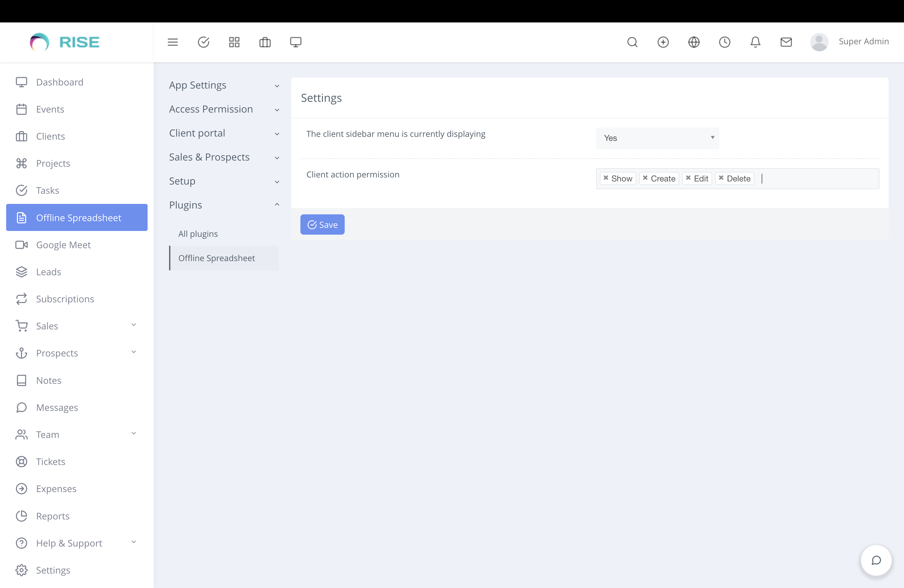Open the notifications bell icon
The height and width of the screenshot is (588, 904).
pyautogui.click(x=755, y=42)
